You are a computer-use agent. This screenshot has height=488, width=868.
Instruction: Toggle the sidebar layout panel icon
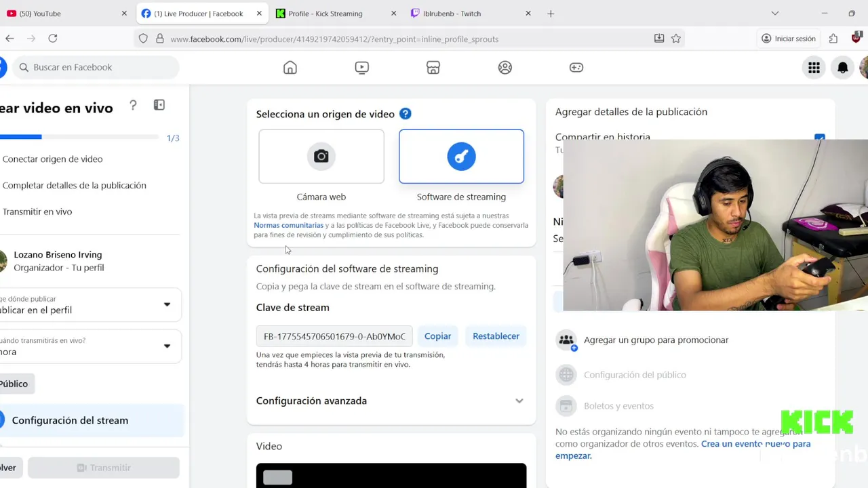point(159,105)
